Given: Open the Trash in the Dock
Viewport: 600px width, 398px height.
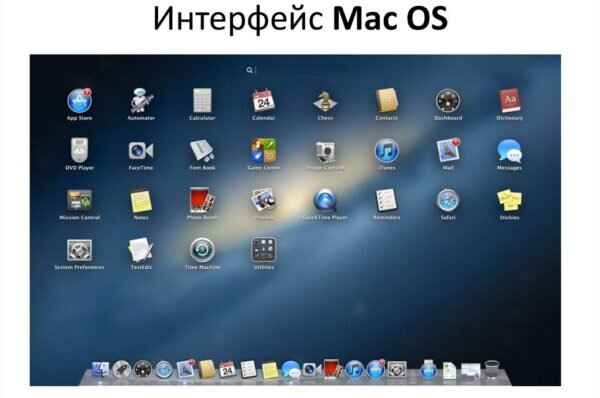Looking at the screenshot, I should pos(492,370).
